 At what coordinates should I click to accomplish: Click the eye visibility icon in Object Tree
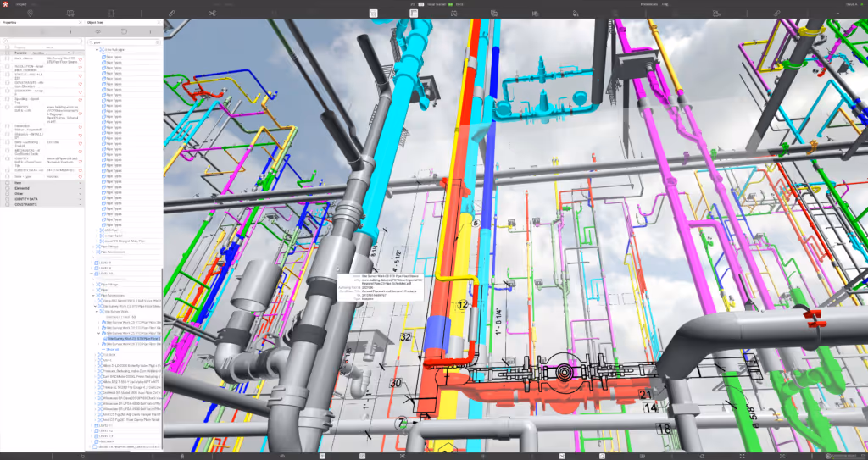coord(98,31)
